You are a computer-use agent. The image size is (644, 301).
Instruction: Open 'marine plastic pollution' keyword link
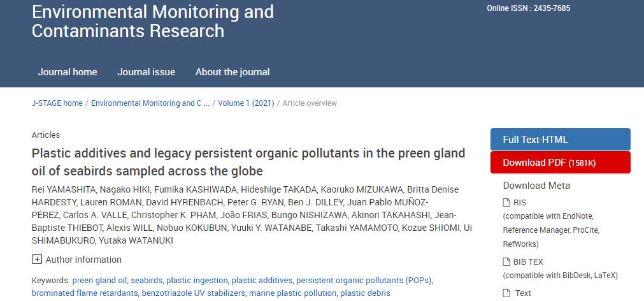point(292,293)
